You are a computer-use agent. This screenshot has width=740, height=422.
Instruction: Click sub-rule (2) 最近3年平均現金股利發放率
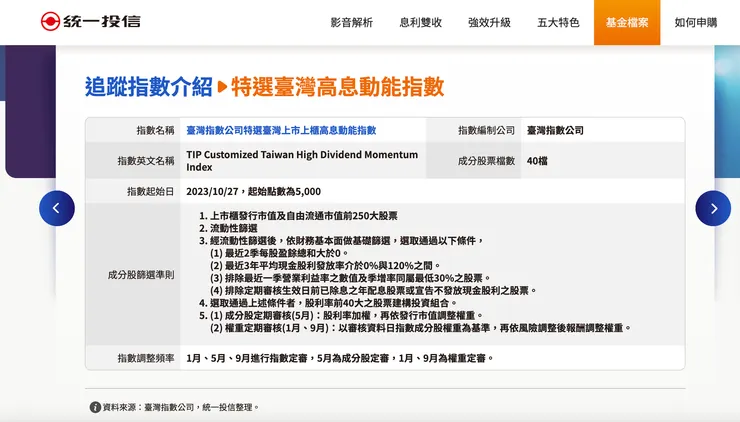point(325,266)
